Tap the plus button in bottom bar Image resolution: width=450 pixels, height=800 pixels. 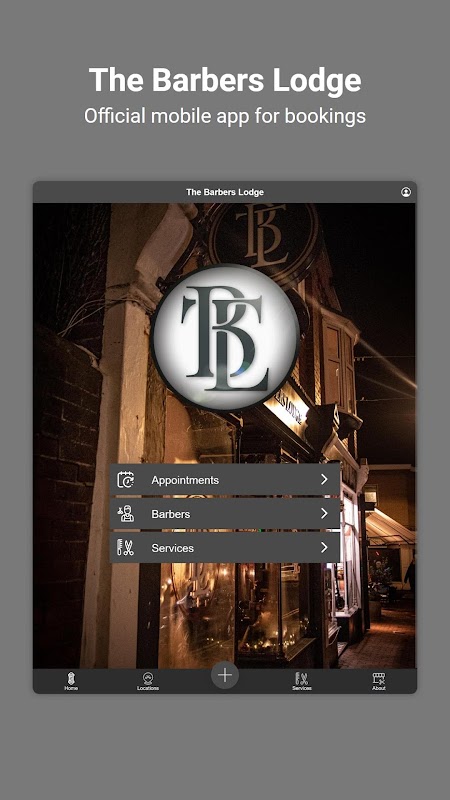tap(225, 675)
